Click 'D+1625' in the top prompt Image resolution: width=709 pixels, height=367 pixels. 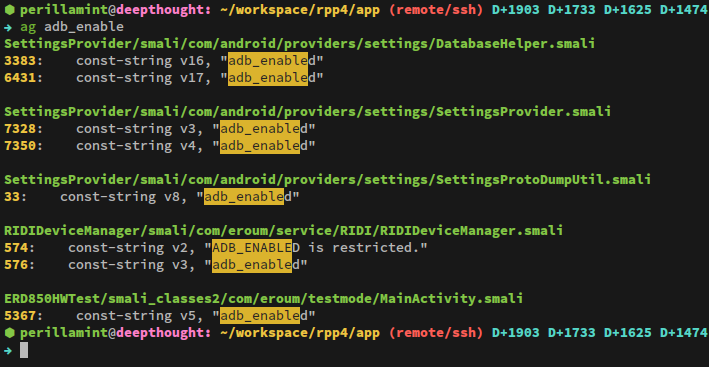point(627,10)
